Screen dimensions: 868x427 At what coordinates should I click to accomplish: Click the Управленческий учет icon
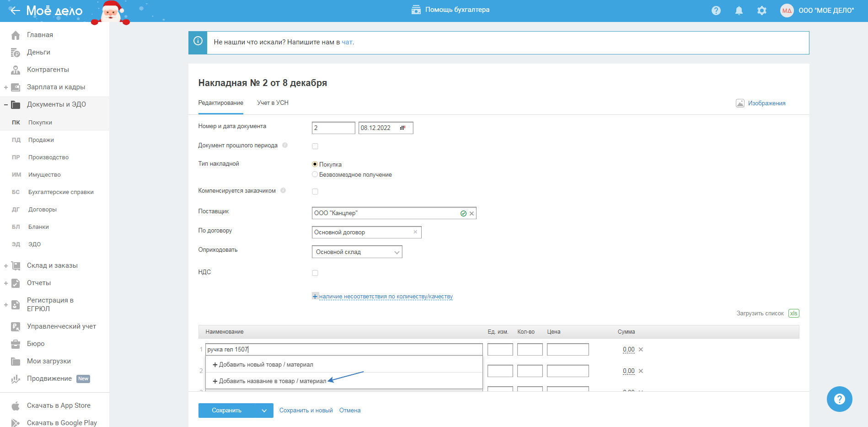pos(16,327)
